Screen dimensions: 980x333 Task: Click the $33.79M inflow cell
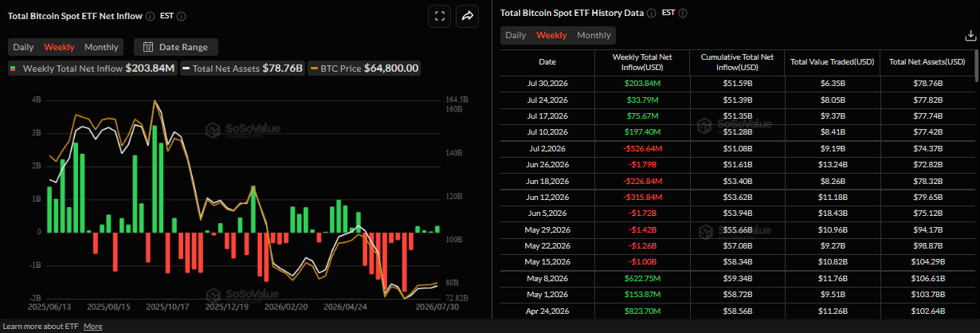[642, 99]
